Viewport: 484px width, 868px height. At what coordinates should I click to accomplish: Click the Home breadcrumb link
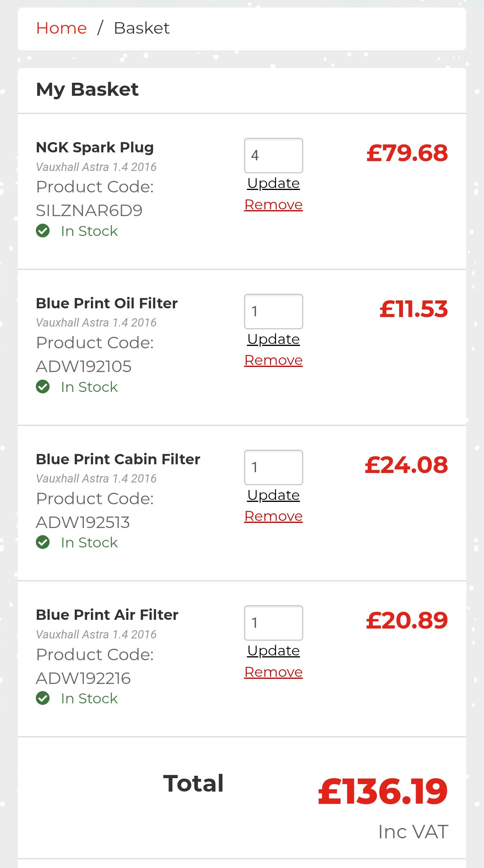point(61,28)
